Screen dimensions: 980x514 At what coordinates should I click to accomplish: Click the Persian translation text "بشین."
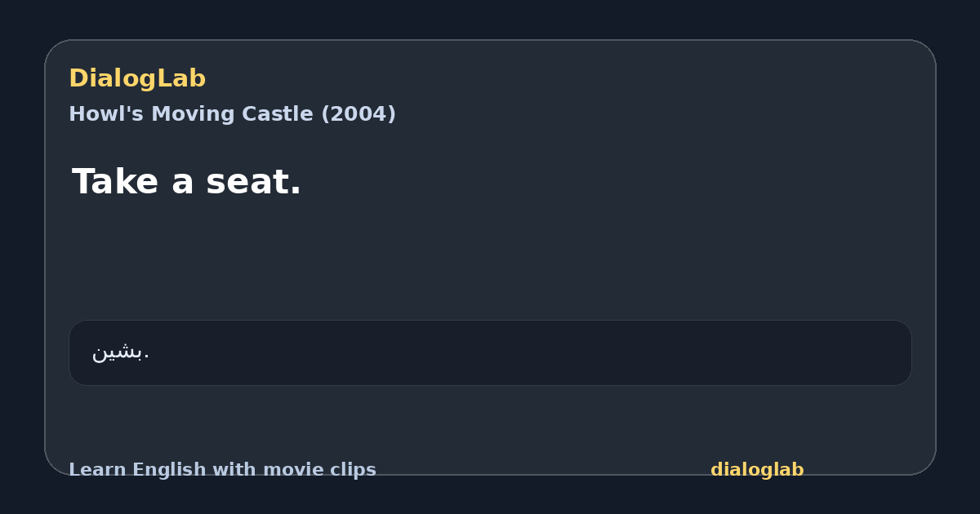click(120, 352)
